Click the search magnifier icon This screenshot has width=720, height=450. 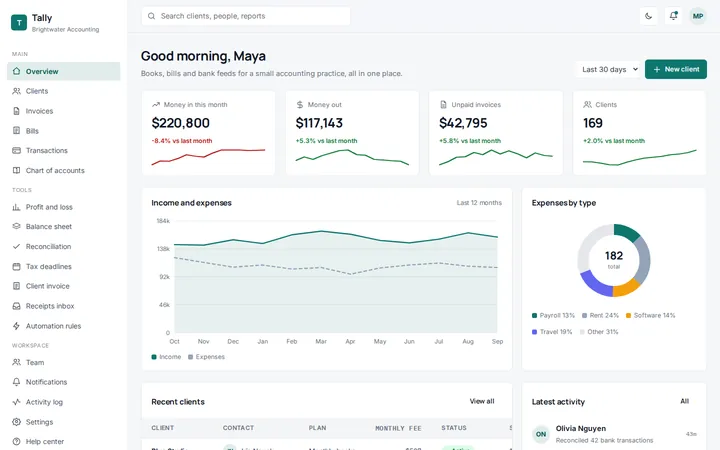click(x=151, y=16)
